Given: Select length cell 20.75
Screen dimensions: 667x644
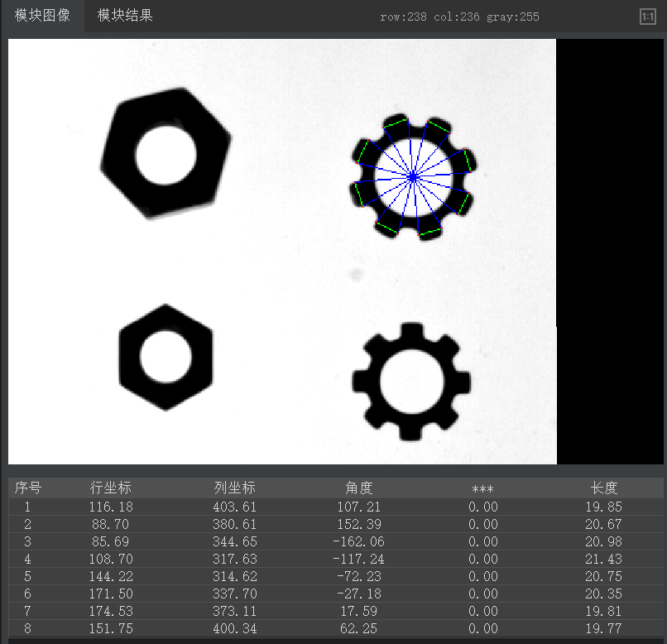Looking at the screenshot, I should click(603, 576).
